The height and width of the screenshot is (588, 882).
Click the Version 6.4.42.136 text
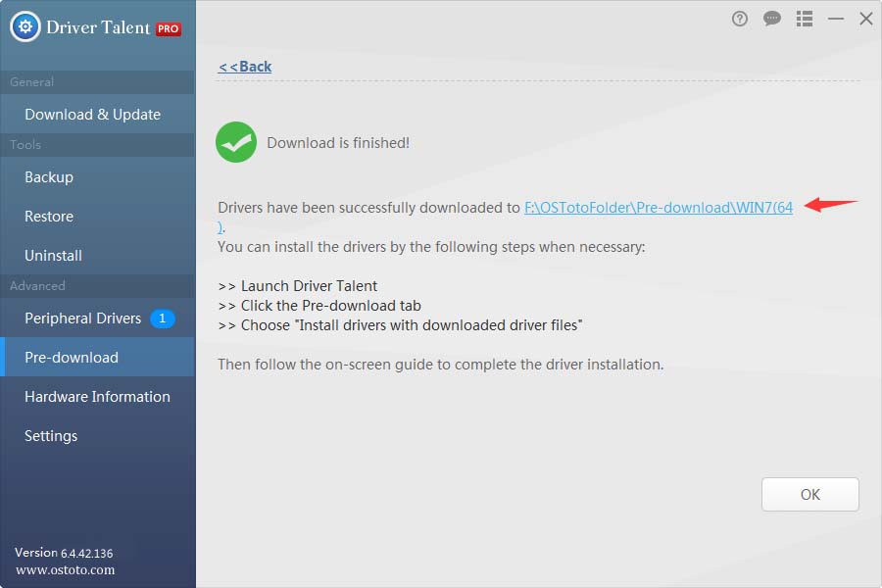tap(64, 553)
